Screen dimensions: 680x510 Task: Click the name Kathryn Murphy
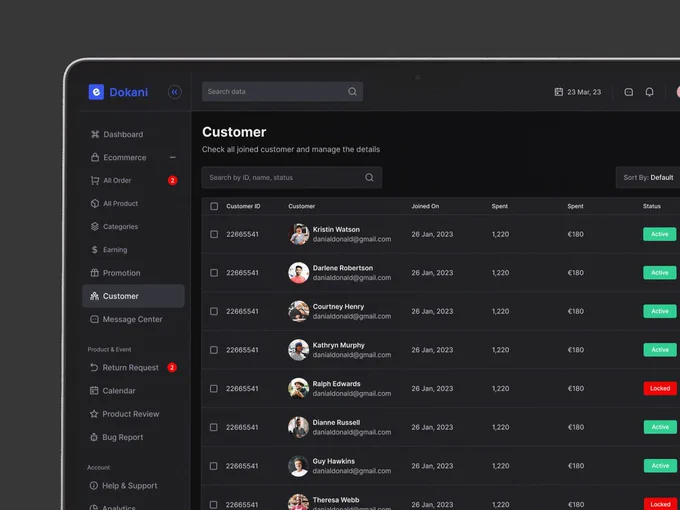(x=339, y=345)
